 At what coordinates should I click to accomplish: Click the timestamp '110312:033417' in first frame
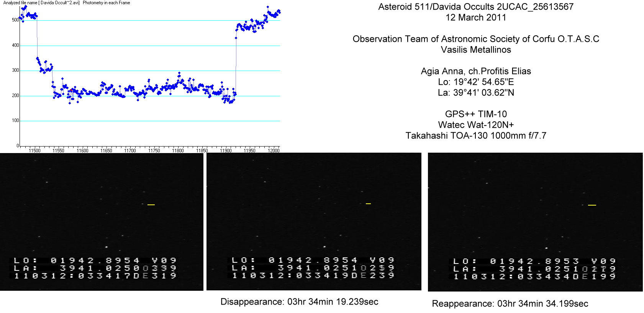(x=73, y=276)
